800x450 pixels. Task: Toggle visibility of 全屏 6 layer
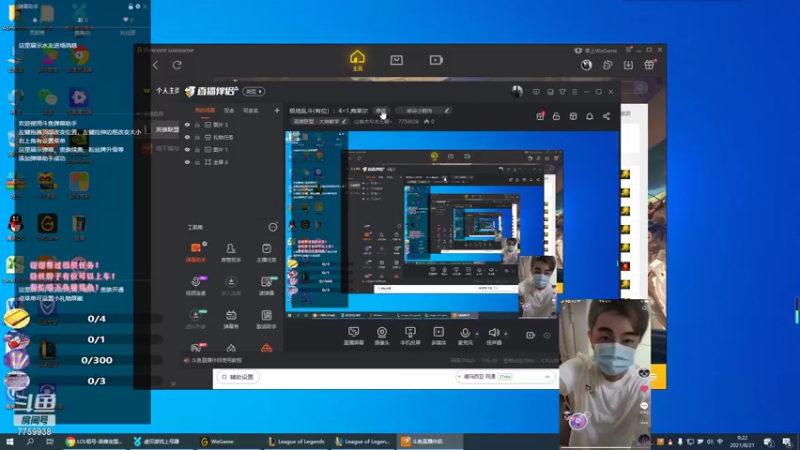[187, 162]
